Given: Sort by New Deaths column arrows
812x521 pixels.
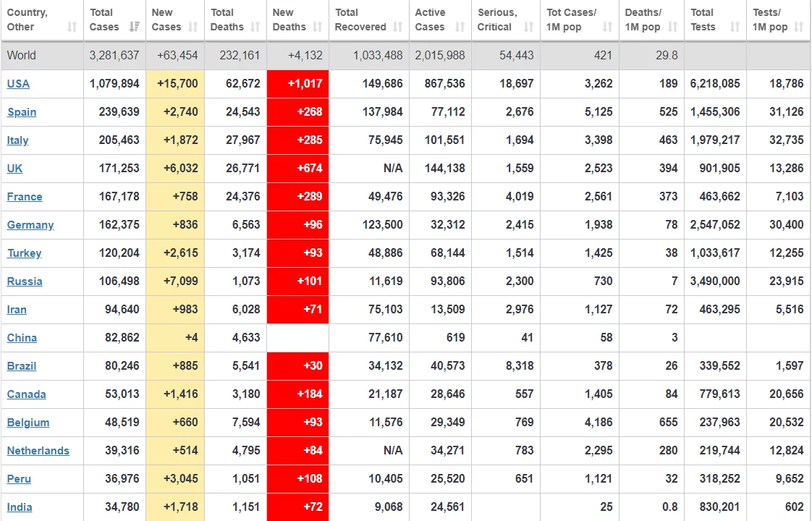Looking at the screenshot, I should click(317, 27).
